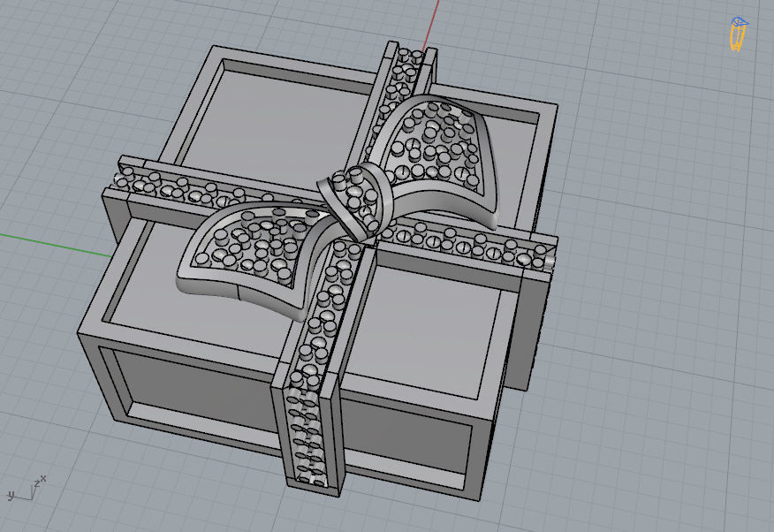
Task: Click the orange and blue wireframe object
Action: click(739, 34)
